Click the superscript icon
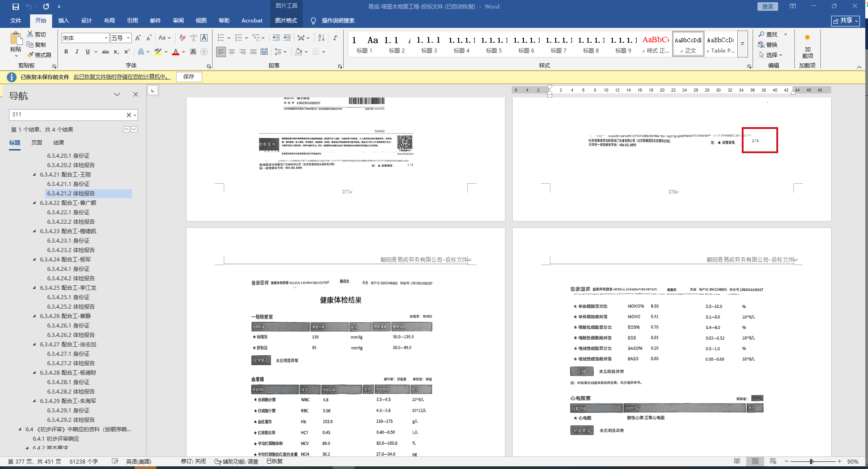Image resolution: width=868 pixels, height=469 pixels. coord(127,52)
